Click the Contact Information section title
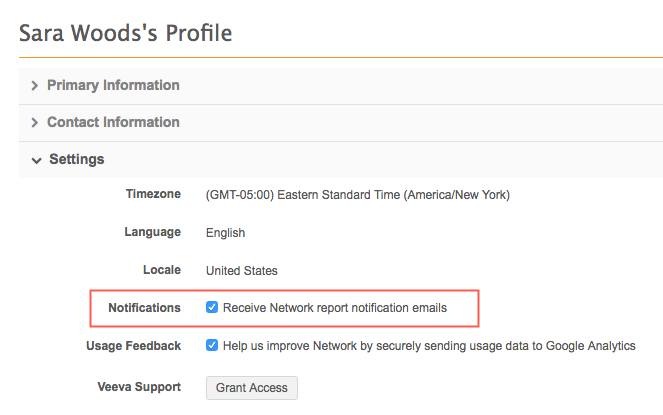The width and height of the screenshot is (663, 415). (113, 123)
